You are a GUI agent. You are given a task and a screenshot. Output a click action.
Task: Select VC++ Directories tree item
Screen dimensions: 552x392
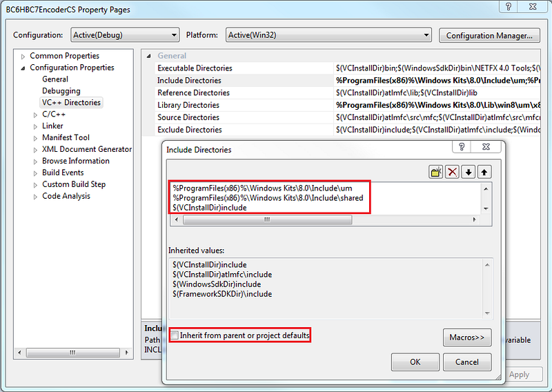coord(71,103)
